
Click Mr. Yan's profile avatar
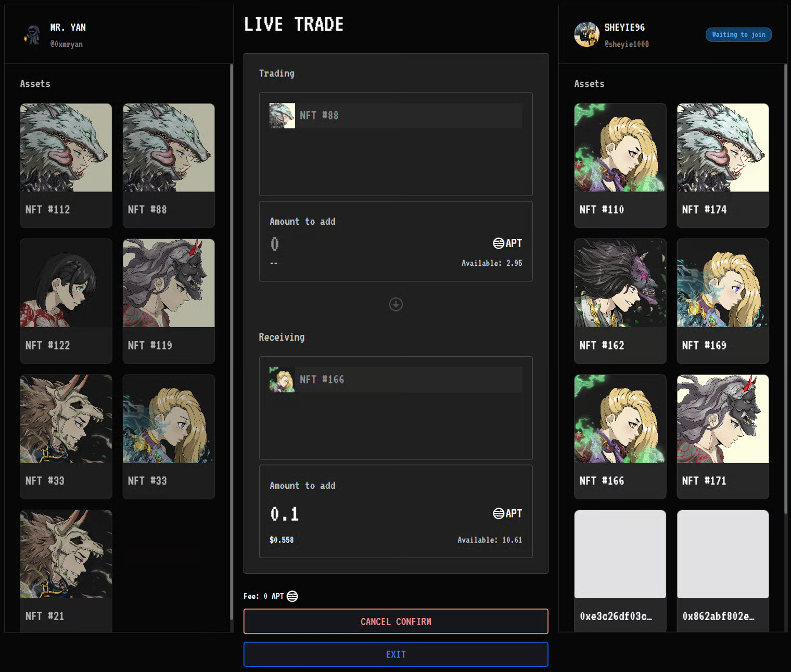pyautogui.click(x=32, y=35)
